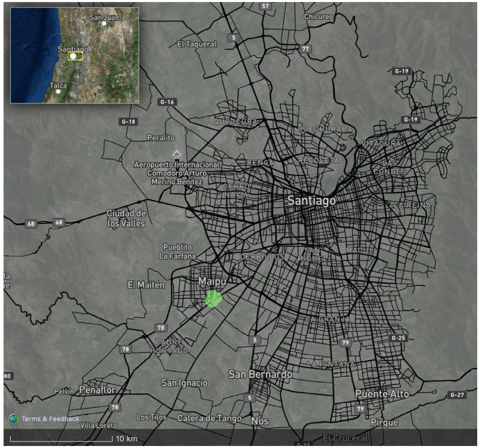The height and width of the screenshot is (448, 480).
Task: Click the Chicureo label at the top
Action: click(318, 17)
